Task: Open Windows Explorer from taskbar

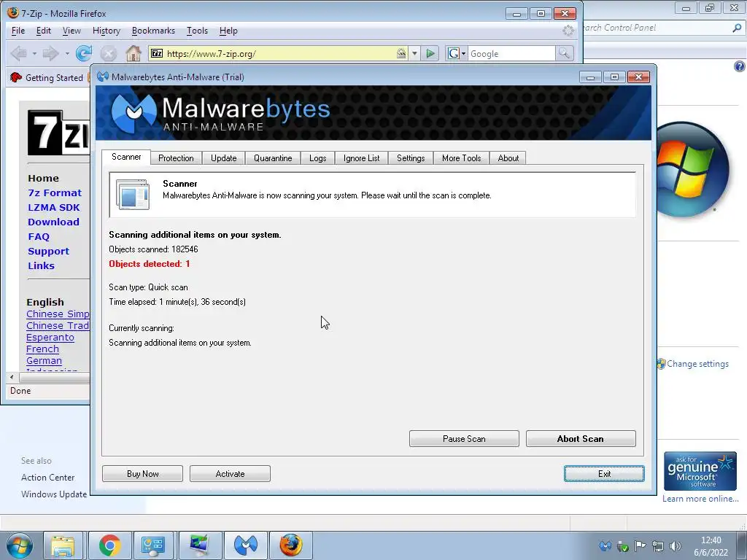Action: tap(63, 545)
